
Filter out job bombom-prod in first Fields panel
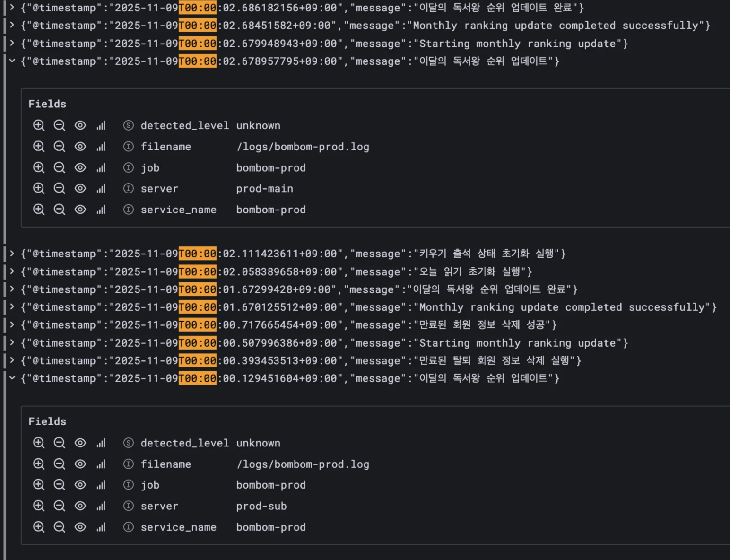59,167
